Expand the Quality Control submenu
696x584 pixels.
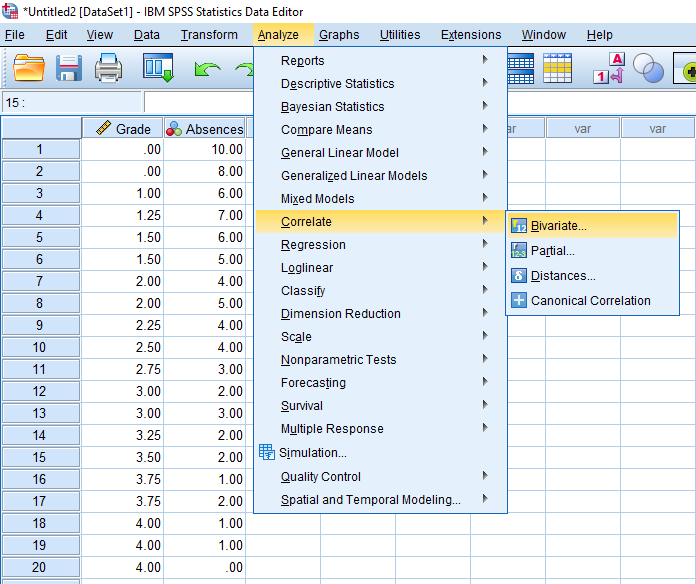[380, 477]
